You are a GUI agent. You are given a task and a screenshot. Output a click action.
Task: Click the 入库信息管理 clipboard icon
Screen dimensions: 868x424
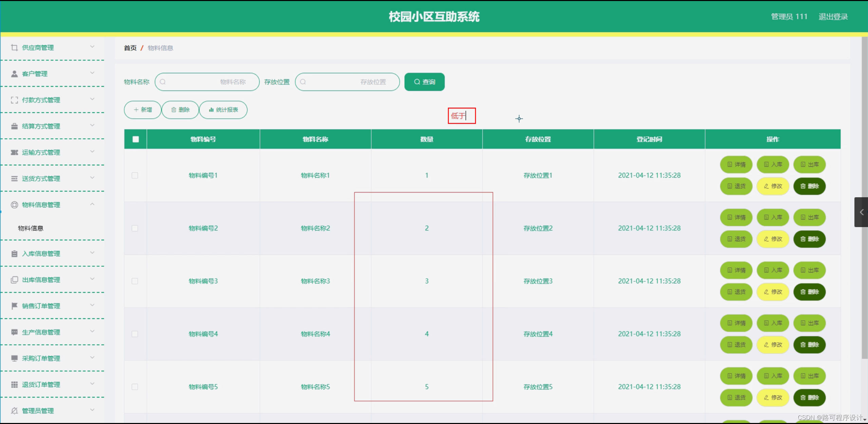point(14,253)
